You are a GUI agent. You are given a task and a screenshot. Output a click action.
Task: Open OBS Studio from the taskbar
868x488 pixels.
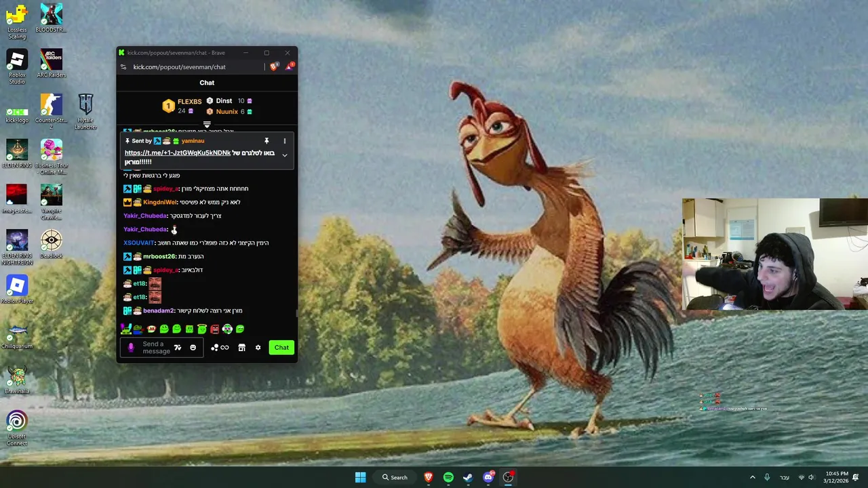coord(508,477)
